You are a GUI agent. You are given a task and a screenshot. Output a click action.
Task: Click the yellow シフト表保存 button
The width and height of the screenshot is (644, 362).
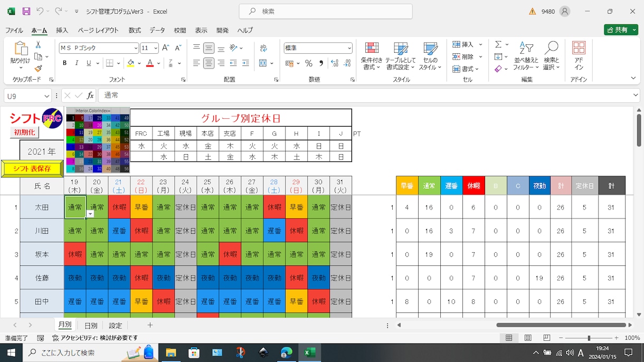click(32, 169)
